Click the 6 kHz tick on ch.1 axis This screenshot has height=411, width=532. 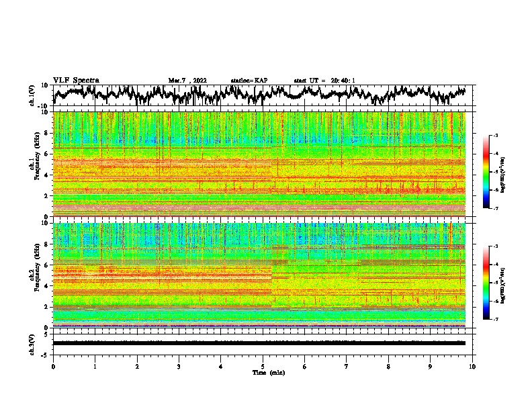(47, 154)
